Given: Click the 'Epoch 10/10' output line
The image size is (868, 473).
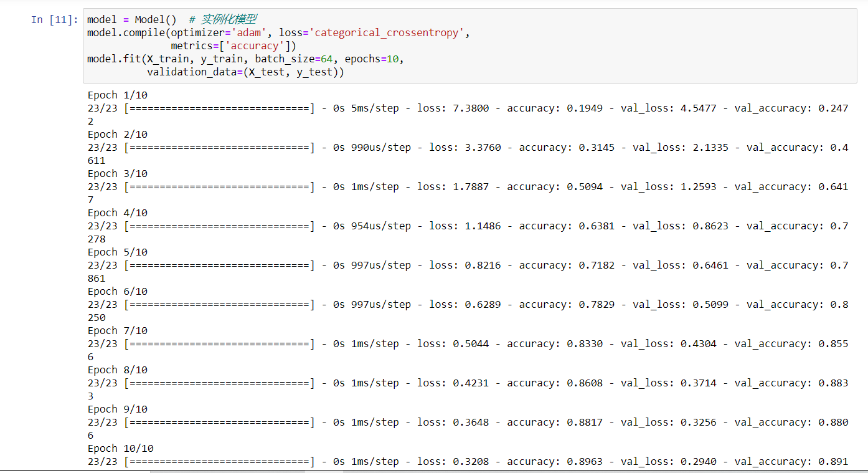Looking at the screenshot, I should point(121,449).
